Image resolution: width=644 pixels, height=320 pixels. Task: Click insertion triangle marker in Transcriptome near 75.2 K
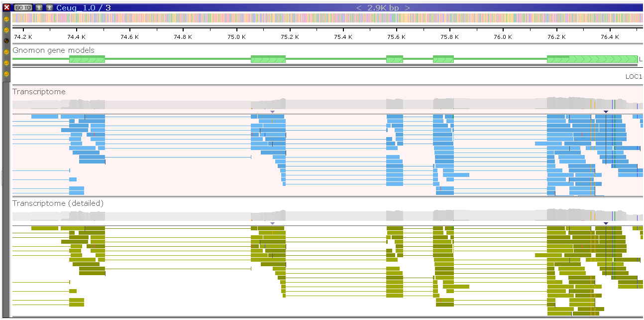[x=272, y=112]
